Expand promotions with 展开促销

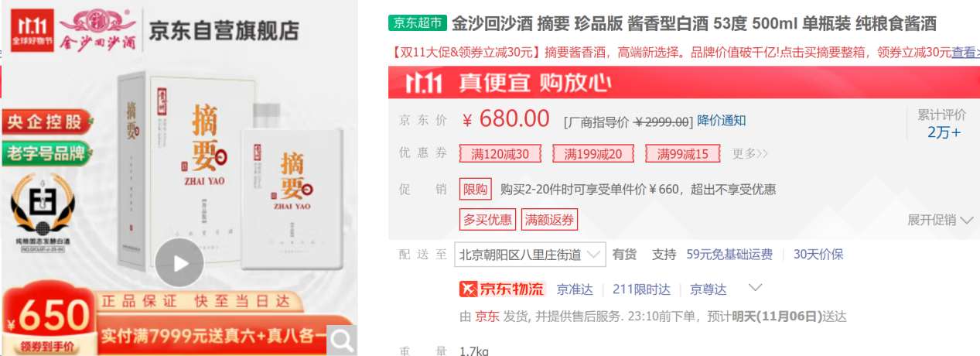(x=940, y=220)
